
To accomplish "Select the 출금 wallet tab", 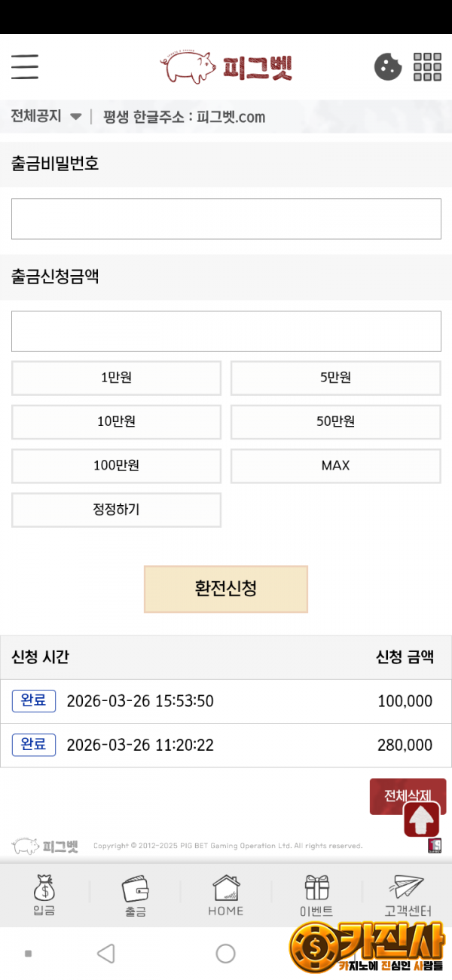I will (136, 894).
